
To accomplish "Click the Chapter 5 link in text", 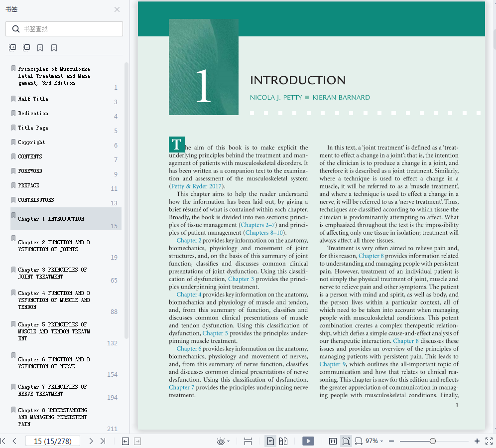I will click(x=215, y=333).
